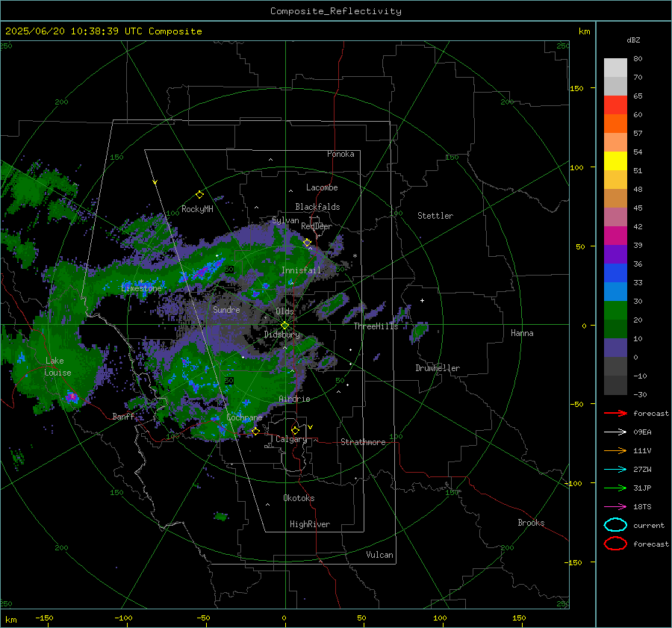
Task: Select the HighRiver label
Action: coord(310,524)
